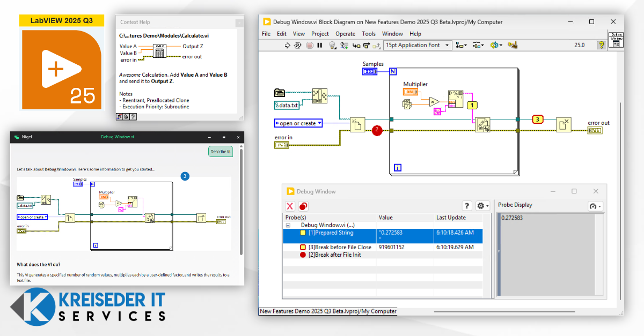This screenshot has height=336, width=644.
Task: Click the 6:10:19.629 AM timestamp cell
Action: coord(458,247)
